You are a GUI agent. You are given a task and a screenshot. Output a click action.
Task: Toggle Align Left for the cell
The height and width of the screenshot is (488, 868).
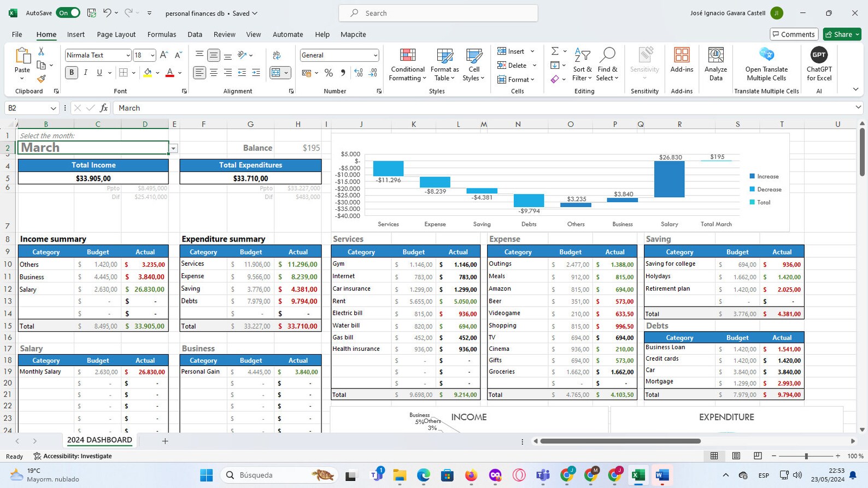tap(200, 73)
